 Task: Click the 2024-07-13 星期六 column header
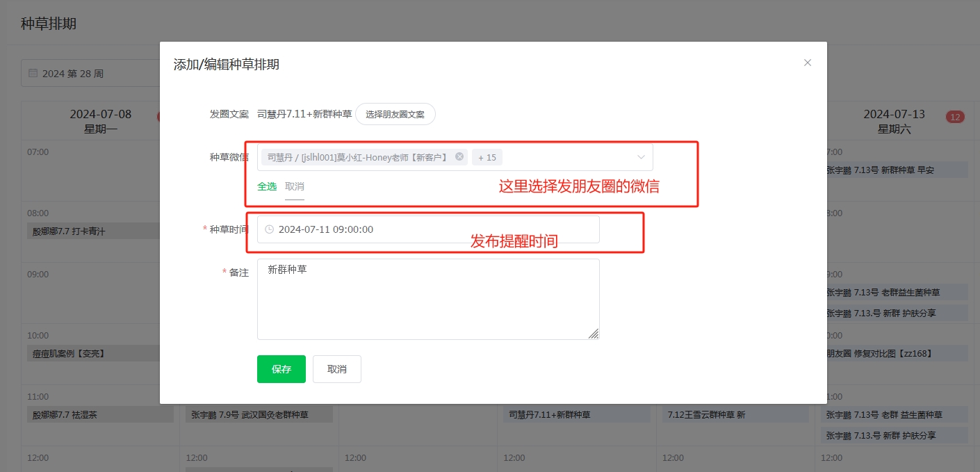(895, 122)
